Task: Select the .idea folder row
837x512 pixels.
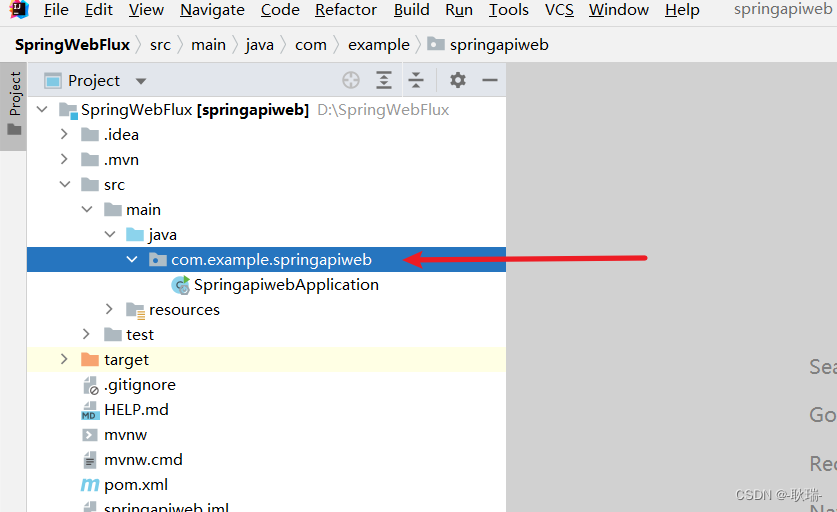Action: coord(266,135)
